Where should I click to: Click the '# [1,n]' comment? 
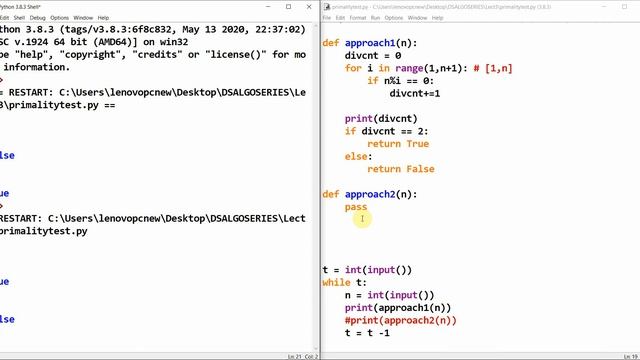pyautogui.click(x=493, y=68)
